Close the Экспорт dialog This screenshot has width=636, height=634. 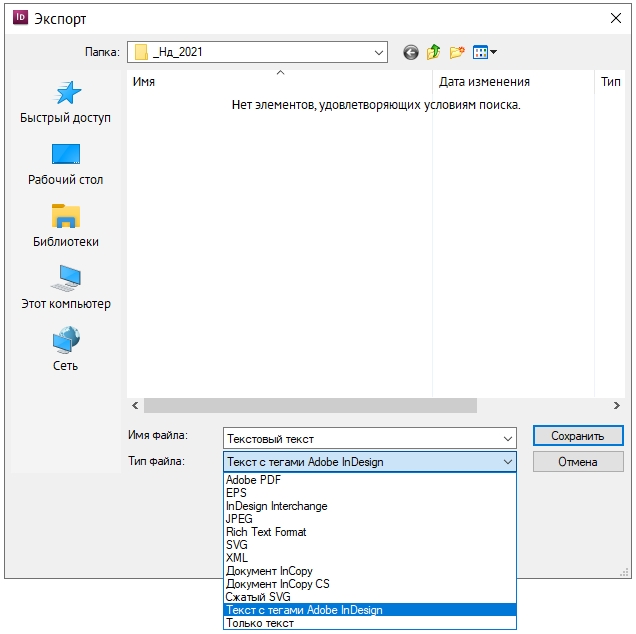click(616, 18)
